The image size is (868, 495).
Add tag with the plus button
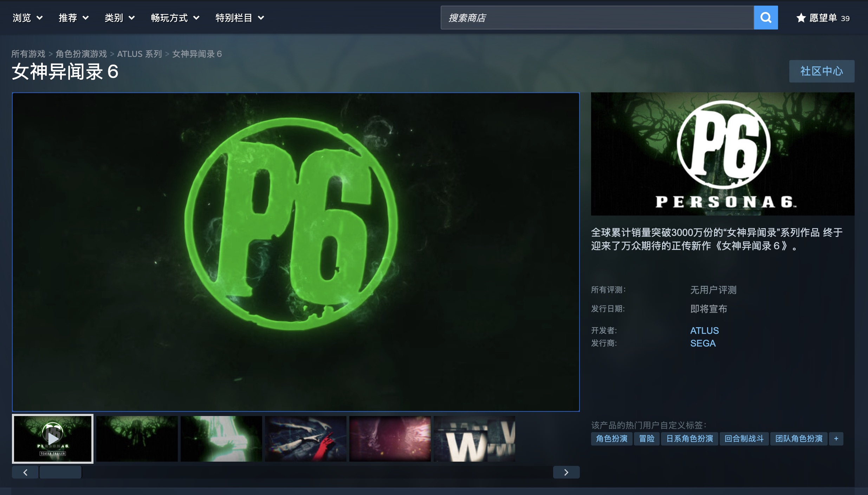coord(836,438)
